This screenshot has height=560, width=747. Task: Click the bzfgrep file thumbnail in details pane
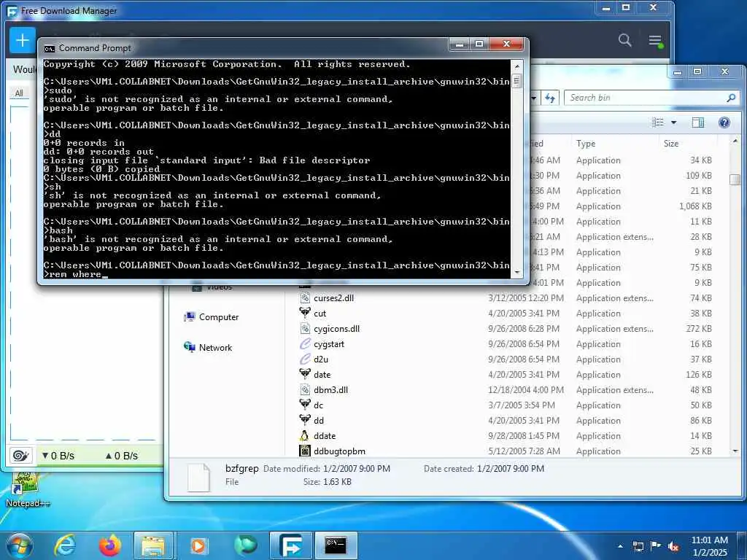tap(198, 477)
